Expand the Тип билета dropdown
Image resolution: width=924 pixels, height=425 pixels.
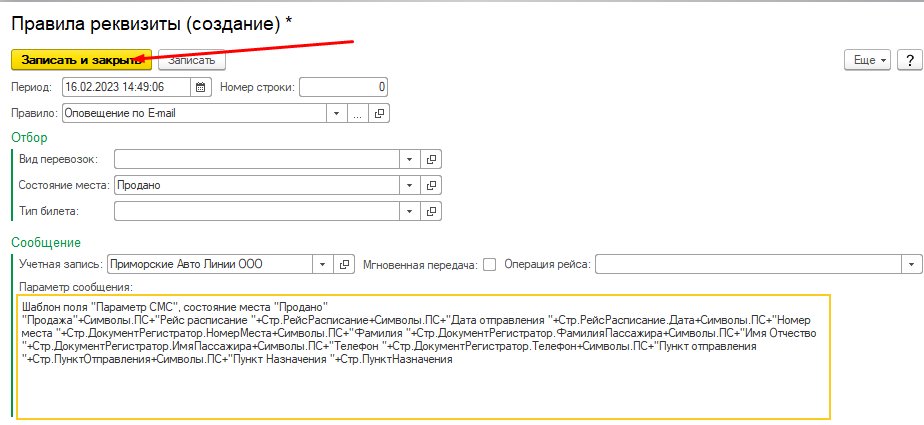409,211
